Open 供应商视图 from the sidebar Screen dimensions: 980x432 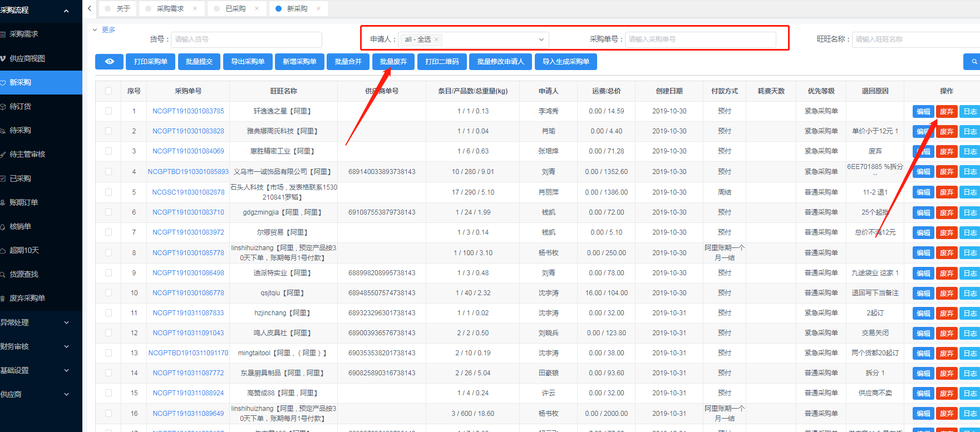click(x=27, y=58)
